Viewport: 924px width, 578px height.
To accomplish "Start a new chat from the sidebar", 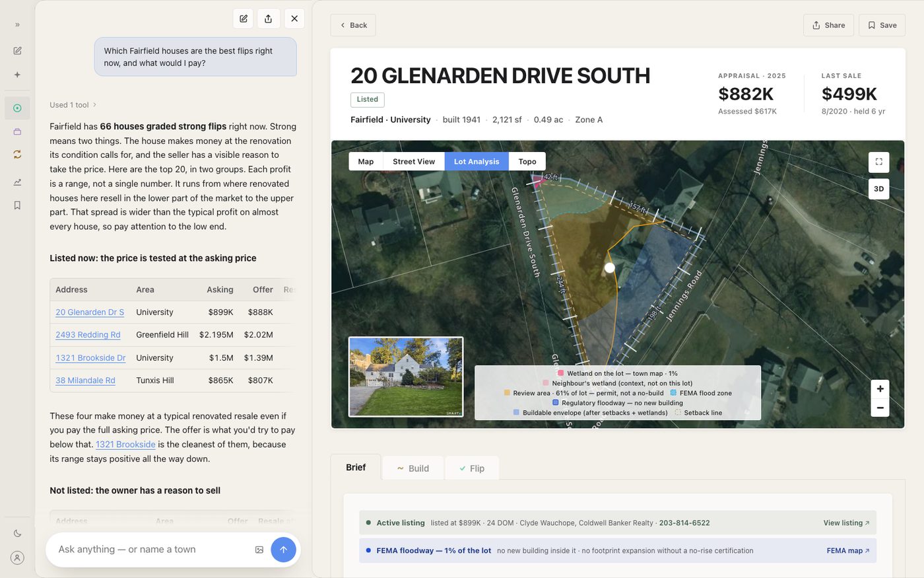I will point(17,50).
